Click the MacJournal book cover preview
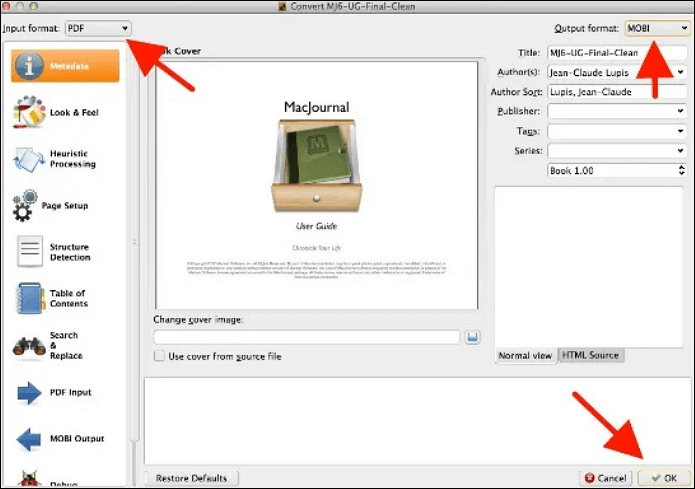This screenshot has width=695, height=489. point(316,185)
